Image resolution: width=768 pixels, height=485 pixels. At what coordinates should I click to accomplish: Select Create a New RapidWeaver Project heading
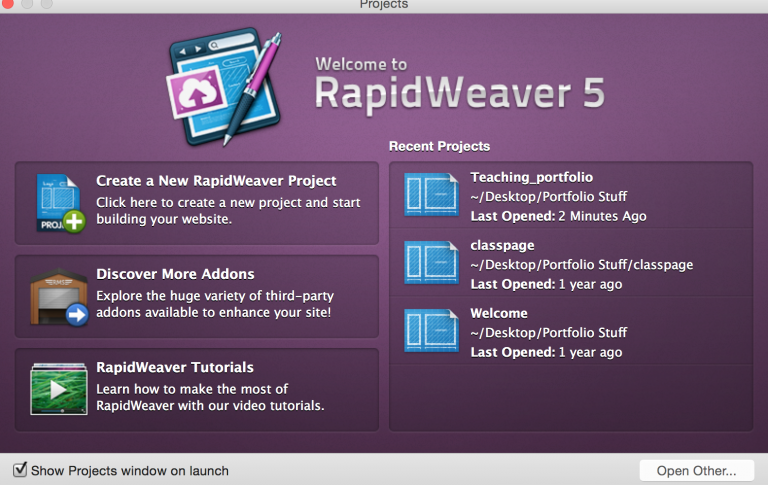[x=216, y=181]
